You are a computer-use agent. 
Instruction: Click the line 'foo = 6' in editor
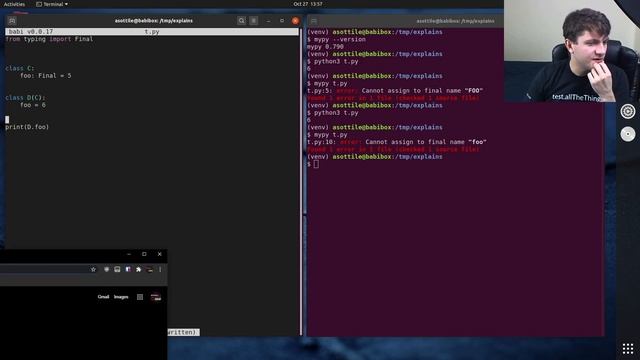point(33,105)
